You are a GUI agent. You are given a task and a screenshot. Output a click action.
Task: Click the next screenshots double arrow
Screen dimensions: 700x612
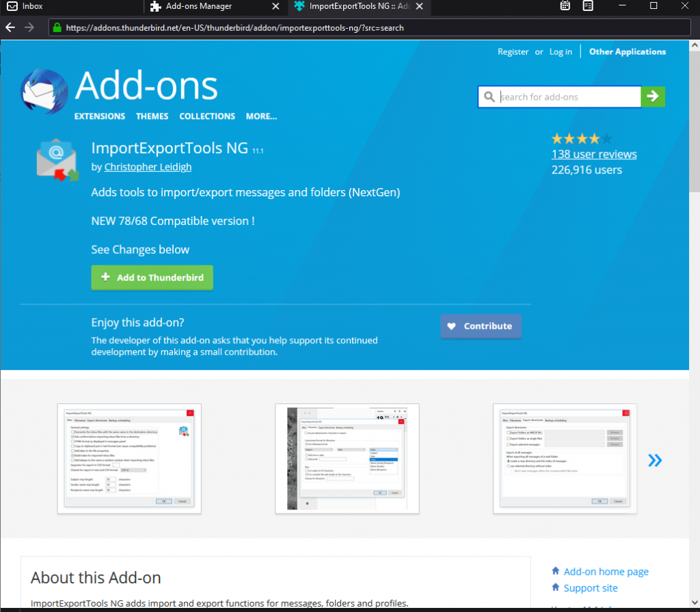click(655, 460)
